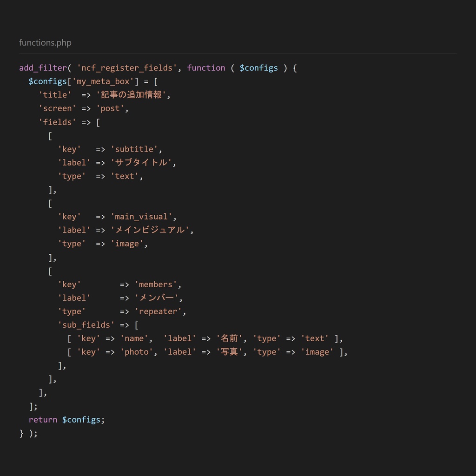476x476 pixels.
Task: Click the $configs parameter in function signature
Action: 258,68
